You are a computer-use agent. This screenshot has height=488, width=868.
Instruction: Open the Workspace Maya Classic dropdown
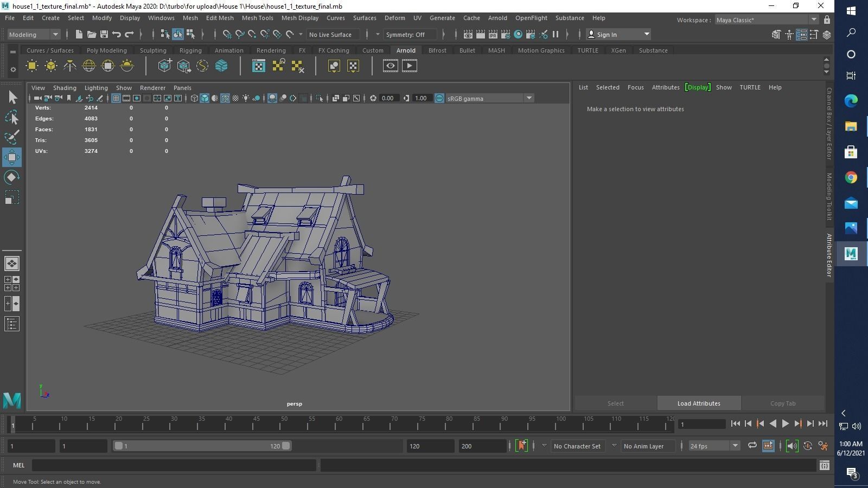click(x=766, y=20)
